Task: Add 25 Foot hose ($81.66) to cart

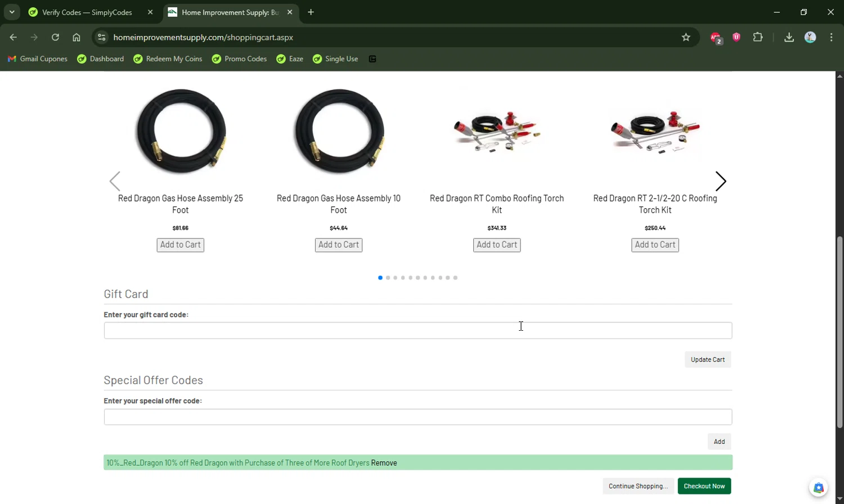Action: (x=181, y=245)
